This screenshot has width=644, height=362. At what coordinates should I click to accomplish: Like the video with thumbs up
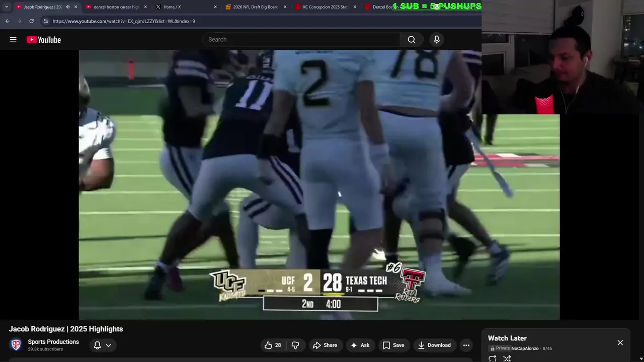pos(273,345)
